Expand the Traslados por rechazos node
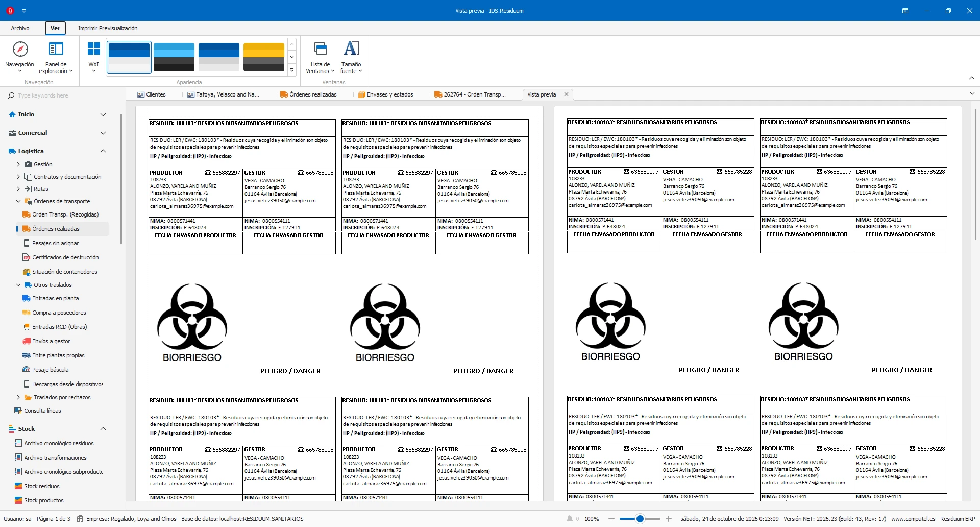 click(18, 397)
